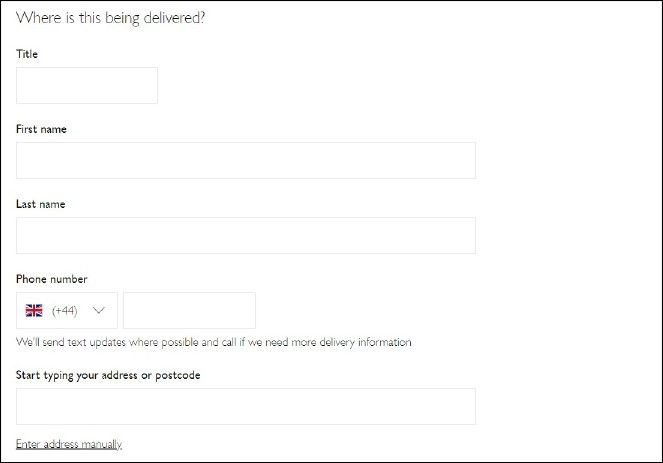The height and width of the screenshot is (463, 663).
Task: Select the Last name text field
Action: [246, 236]
